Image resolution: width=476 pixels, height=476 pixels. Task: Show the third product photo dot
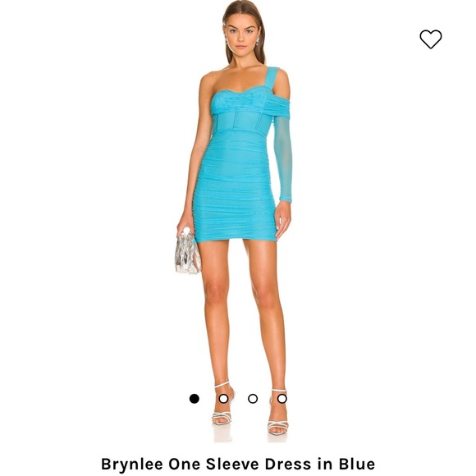click(x=253, y=399)
